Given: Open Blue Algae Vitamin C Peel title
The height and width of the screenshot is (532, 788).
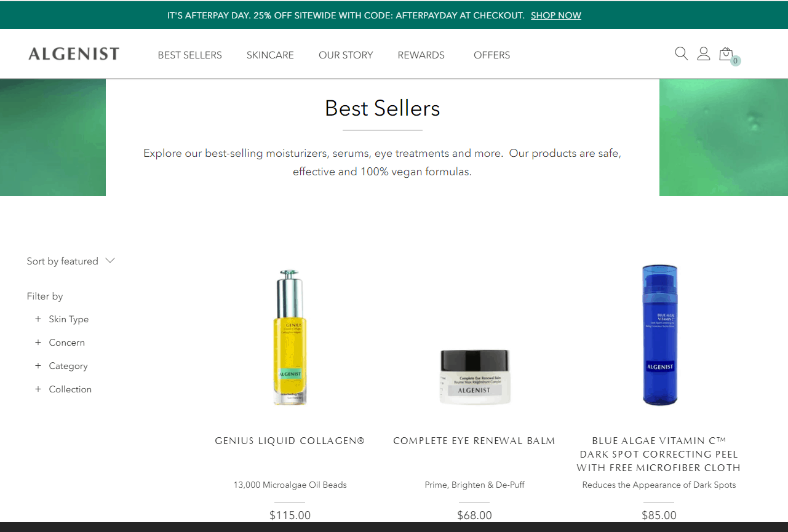Looking at the screenshot, I should coord(659,455).
